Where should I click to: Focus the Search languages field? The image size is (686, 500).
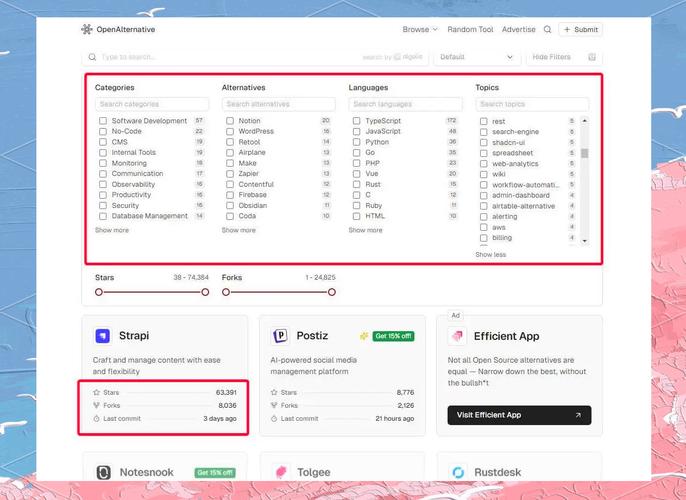click(x=406, y=104)
